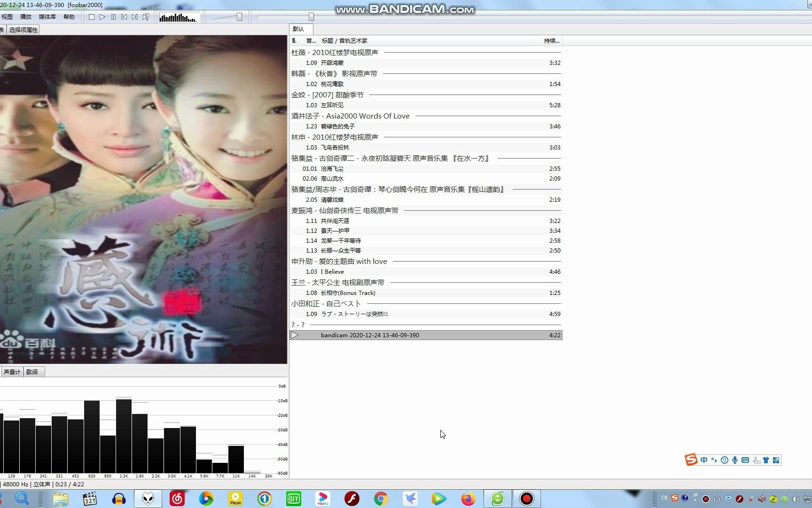812x508 pixels.
Task: Click album group 小田和正 - 自己ベスト
Action: coord(426,303)
